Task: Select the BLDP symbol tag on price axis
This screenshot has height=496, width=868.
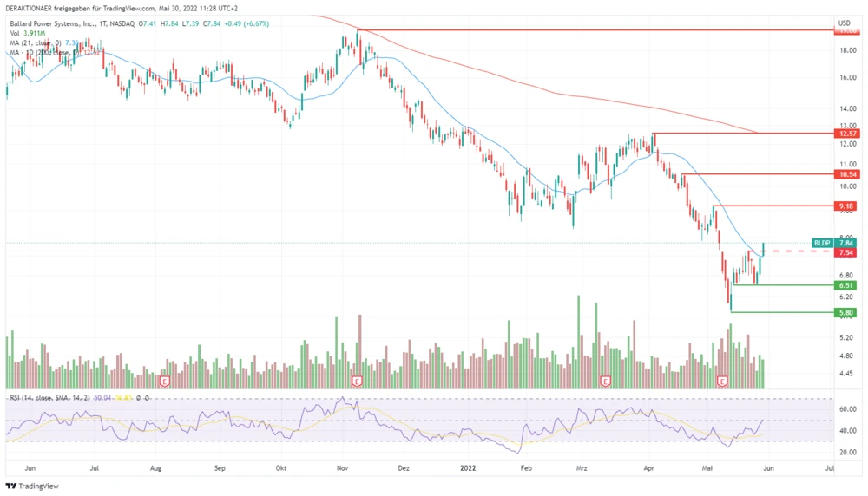Action: (822, 243)
